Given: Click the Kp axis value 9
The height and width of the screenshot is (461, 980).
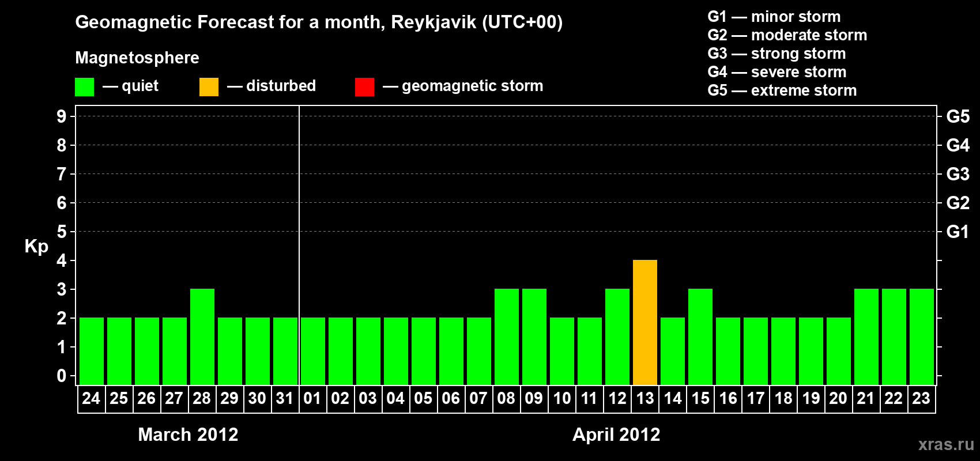Looking at the screenshot, I should (x=62, y=116).
